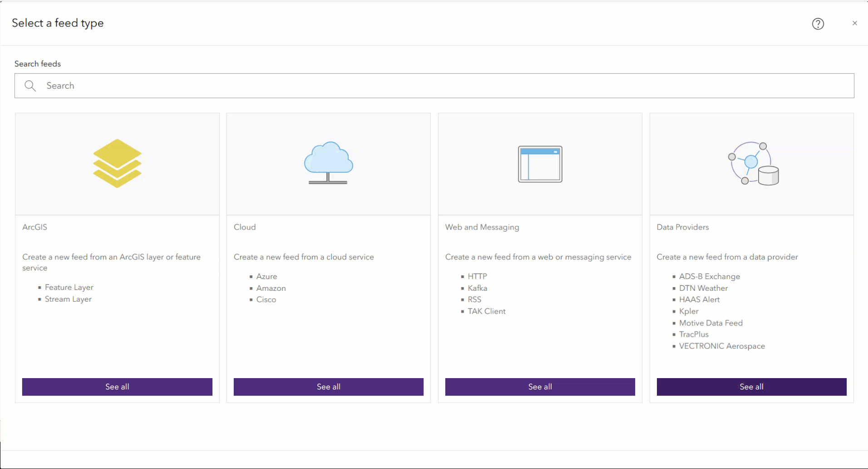Click the VECTRONIC Aerospace list item
Screen dimensions: 868x469
[722, 346]
